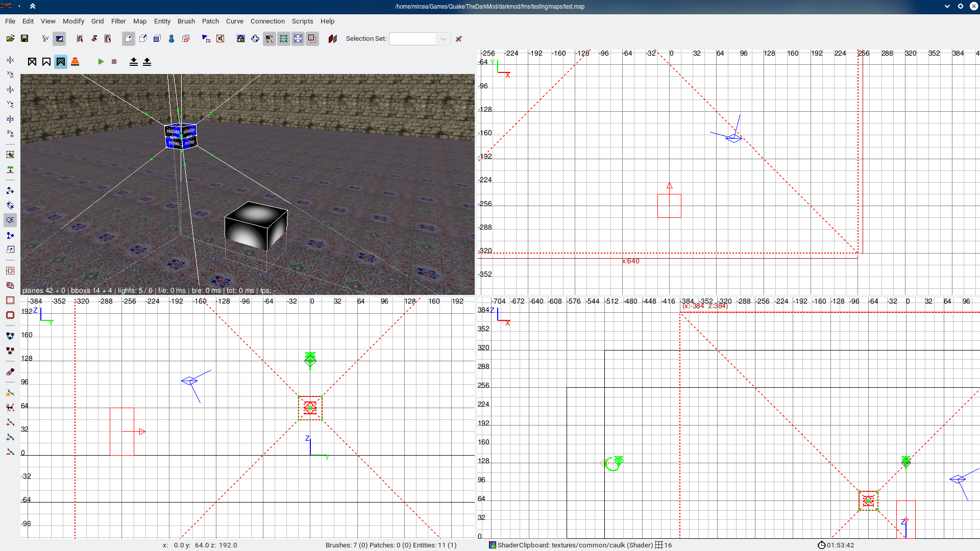
Task: Click the window dropdown chevron in title bar
Action: point(947,6)
